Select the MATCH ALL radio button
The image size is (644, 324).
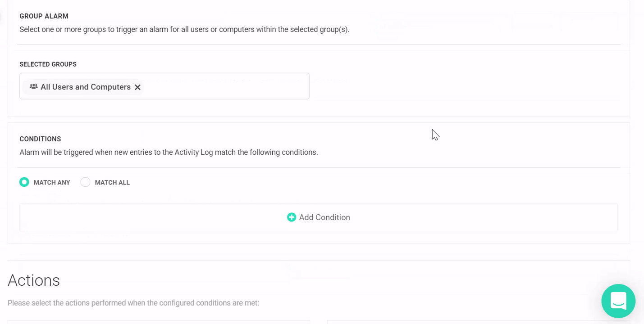[85, 182]
